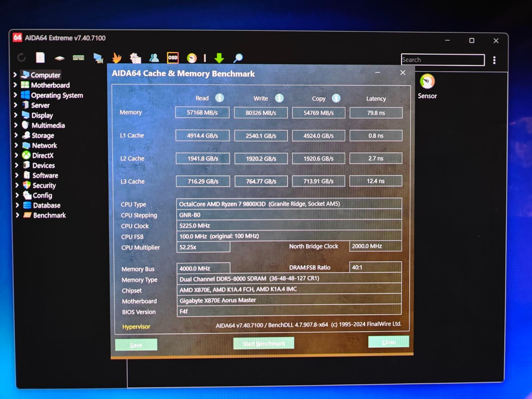Click Memory Bus value 4000.0 MHz

tap(203, 268)
